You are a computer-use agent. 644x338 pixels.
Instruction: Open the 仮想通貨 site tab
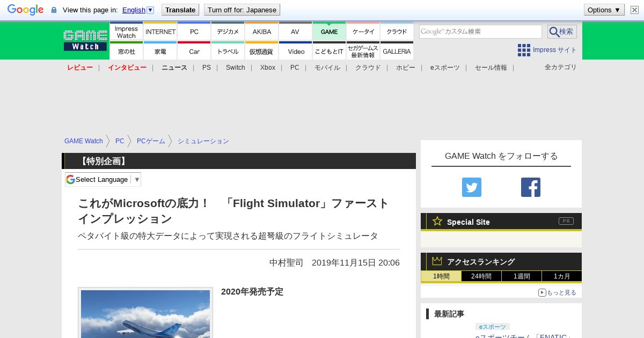click(262, 51)
